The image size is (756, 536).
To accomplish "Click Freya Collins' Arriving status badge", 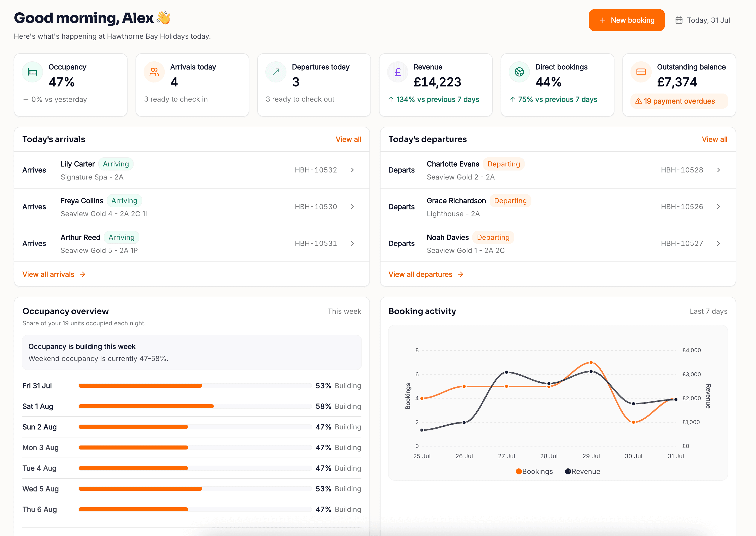I will coord(124,201).
